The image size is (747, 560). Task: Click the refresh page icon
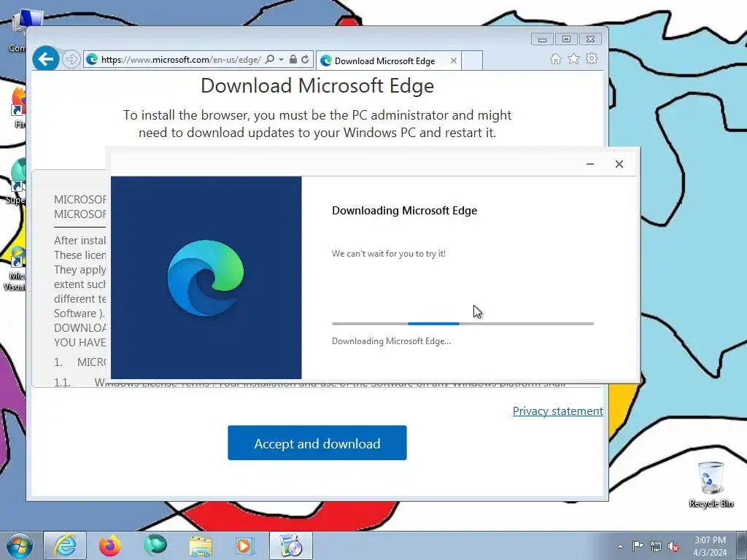[305, 60]
